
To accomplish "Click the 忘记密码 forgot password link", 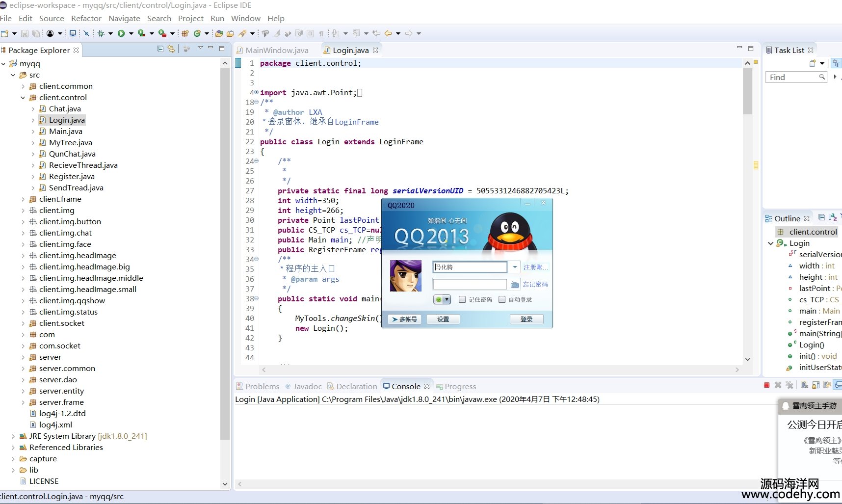I will pyautogui.click(x=535, y=284).
